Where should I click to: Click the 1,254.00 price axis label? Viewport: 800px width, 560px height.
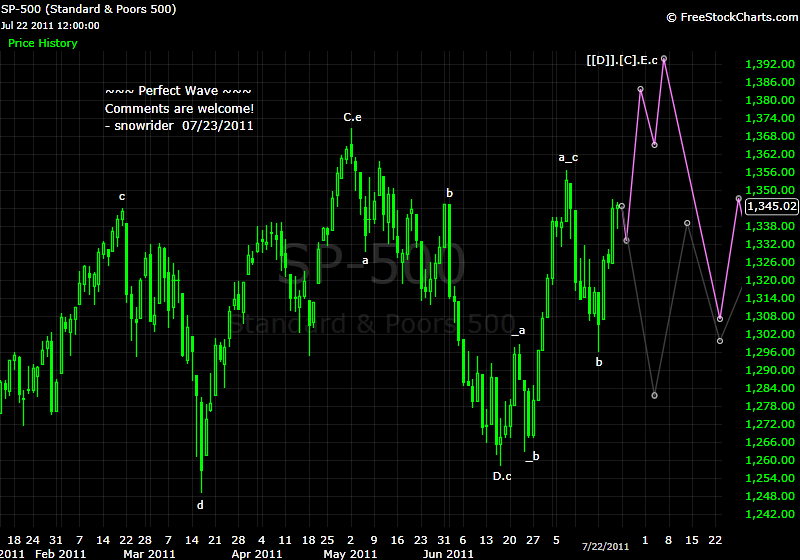[770, 478]
